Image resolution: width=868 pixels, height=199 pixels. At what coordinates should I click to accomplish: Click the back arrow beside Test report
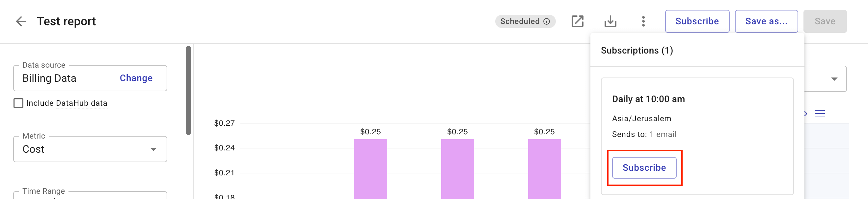point(21,22)
